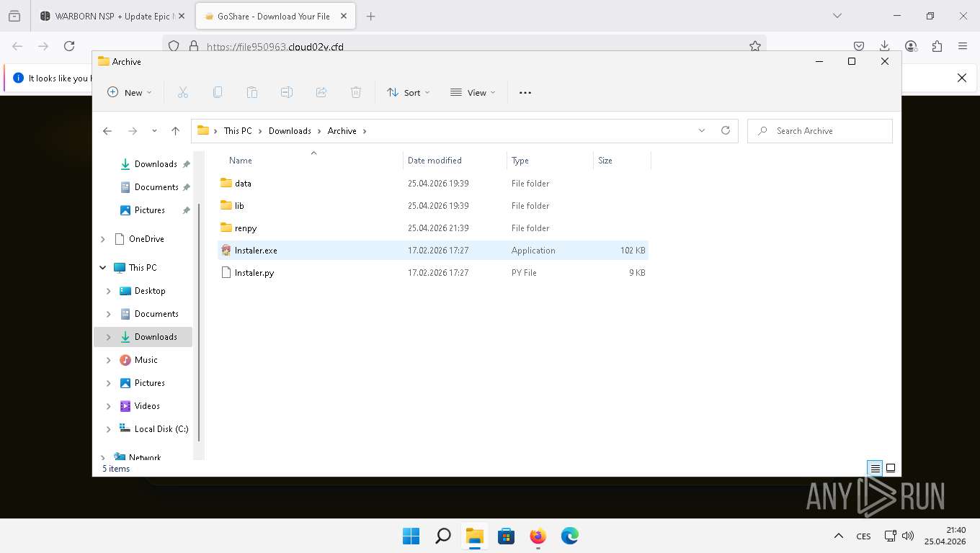Open Microsoft Store from taskbar
Image resolution: width=980 pixels, height=553 pixels.
point(506,536)
